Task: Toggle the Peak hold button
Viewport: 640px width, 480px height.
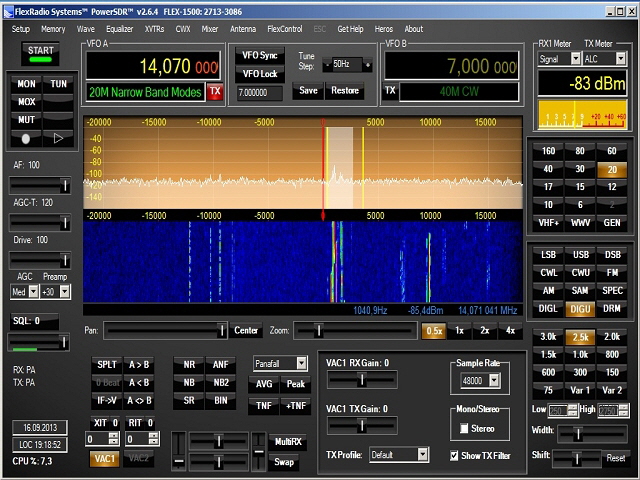Action: (296, 384)
